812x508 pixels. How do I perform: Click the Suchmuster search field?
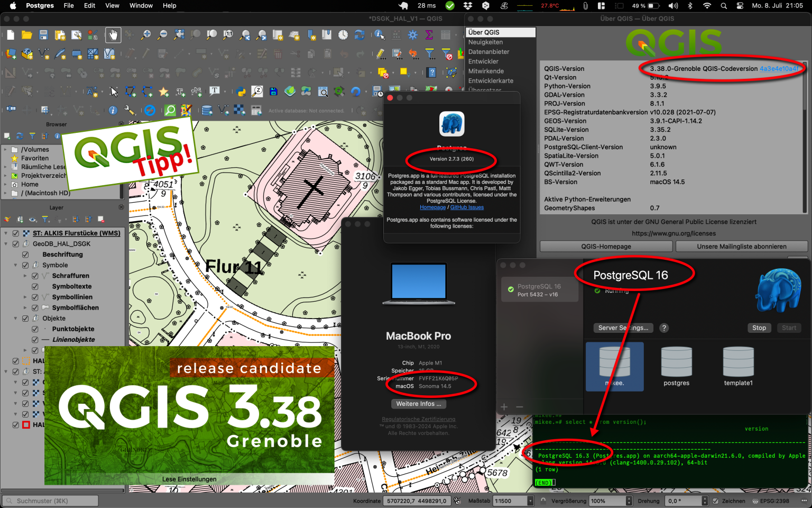(x=50, y=500)
